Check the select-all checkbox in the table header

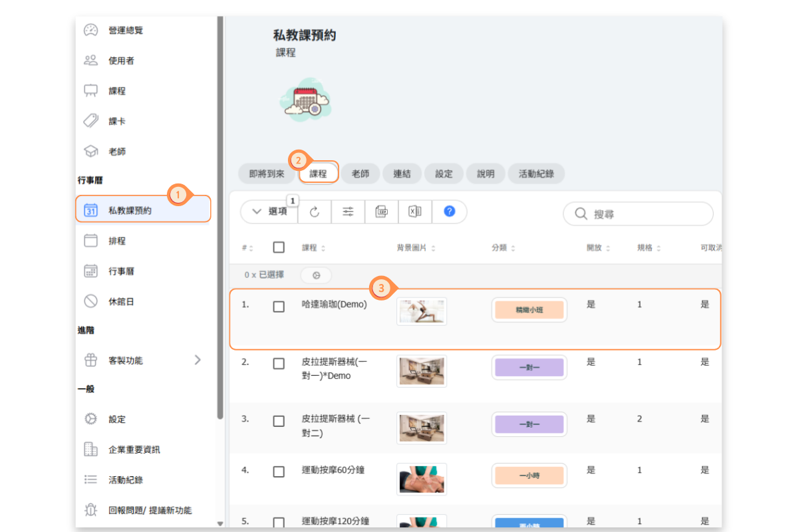coord(279,247)
